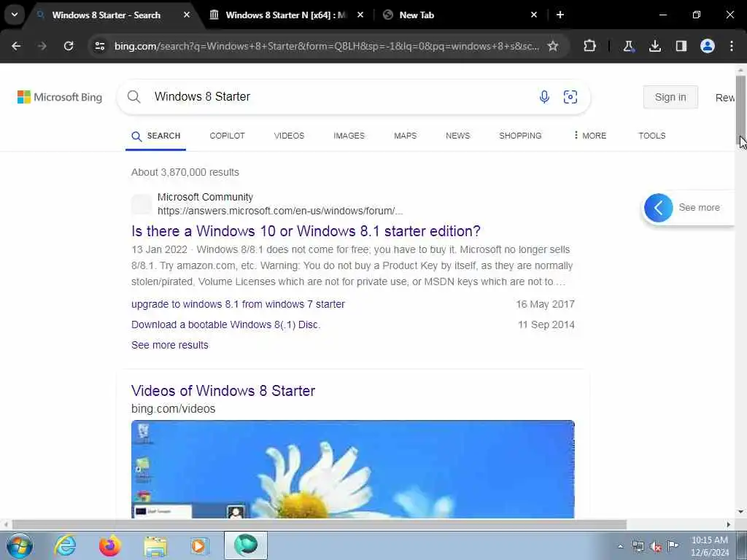Viewport: 747px width, 560px height.
Task: Restore down the browser window
Action: pos(697,15)
